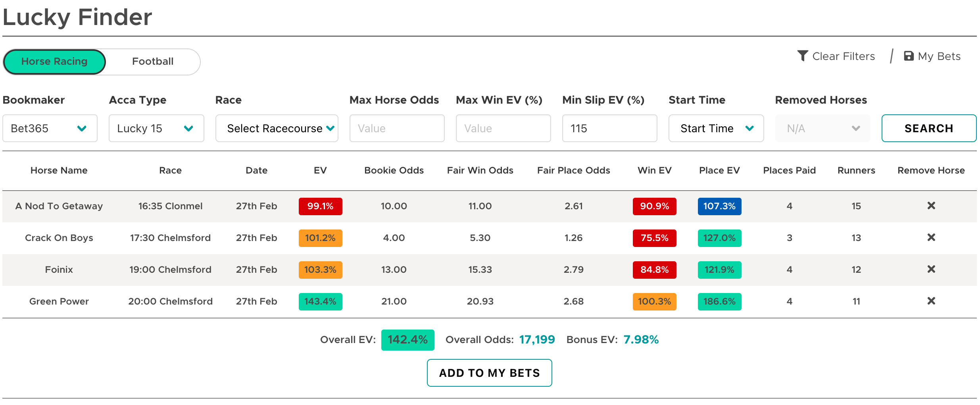This screenshot has width=980, height=405.
Task: Click the Bookie Odds column header
Action: pyautogui.click(x=394, y=170)
